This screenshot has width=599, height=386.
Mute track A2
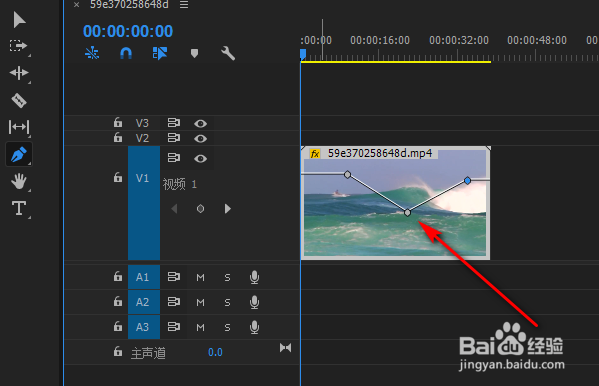tap(200, 303)
